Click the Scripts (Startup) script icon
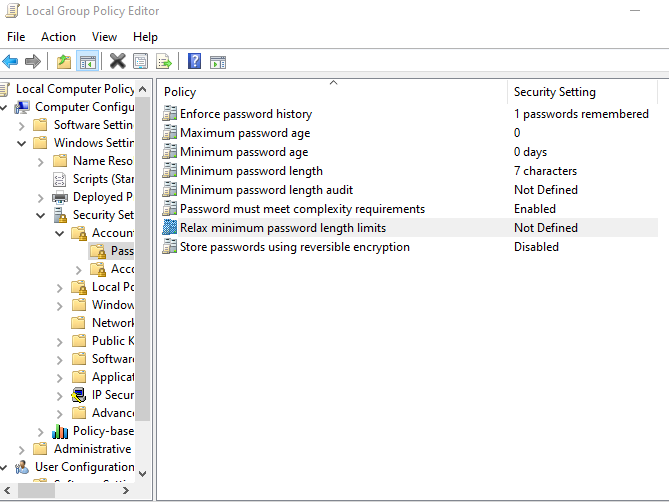Image resolution: width=669 pixels, height=502 pixels. coord(60,179)
